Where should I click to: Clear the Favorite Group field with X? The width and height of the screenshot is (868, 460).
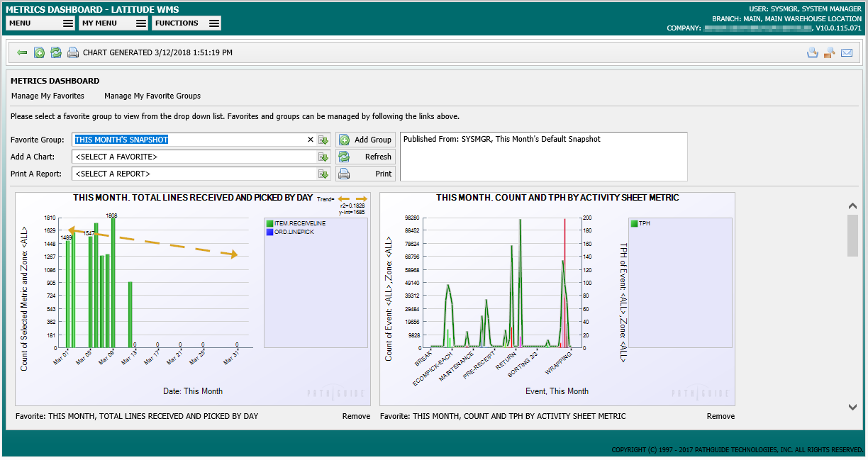(310, 140)
